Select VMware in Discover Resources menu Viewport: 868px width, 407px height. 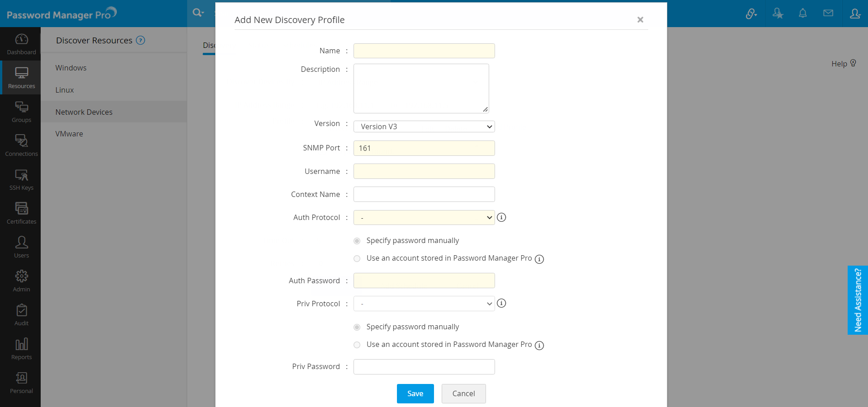click(69, 134)
